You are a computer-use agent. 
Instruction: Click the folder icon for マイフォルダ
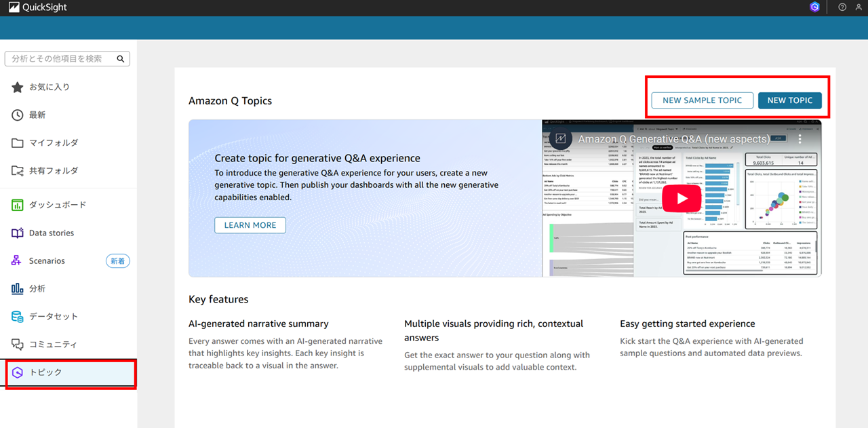(18, 142)
